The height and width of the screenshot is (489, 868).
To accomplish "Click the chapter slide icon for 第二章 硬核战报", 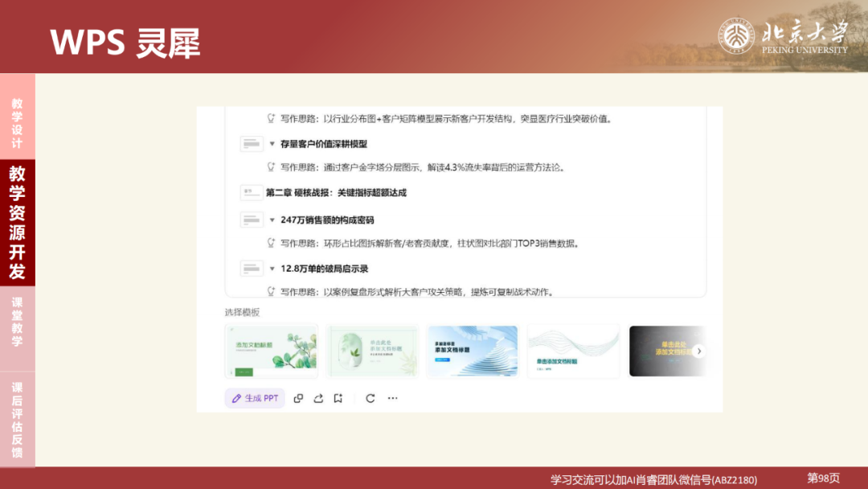I will 252,193.
